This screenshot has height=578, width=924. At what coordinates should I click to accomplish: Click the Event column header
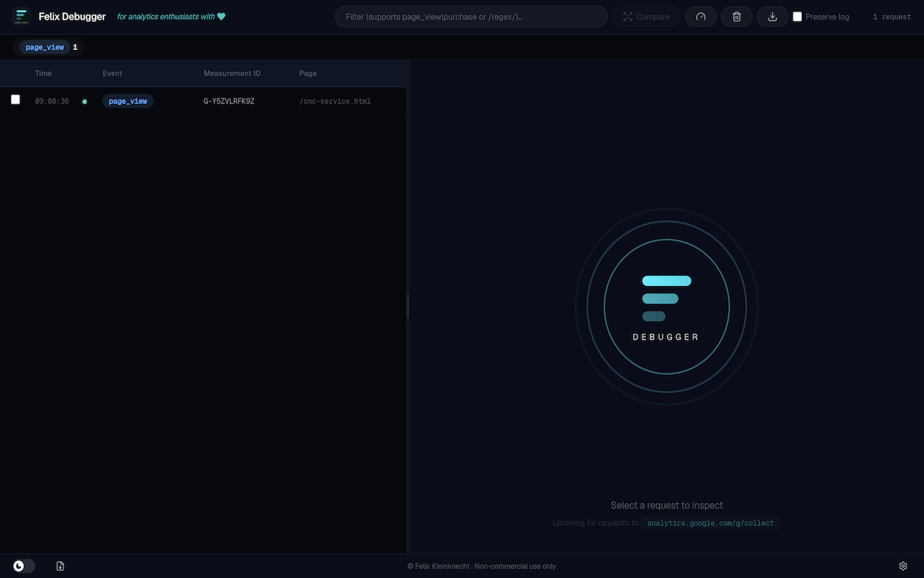112,73
